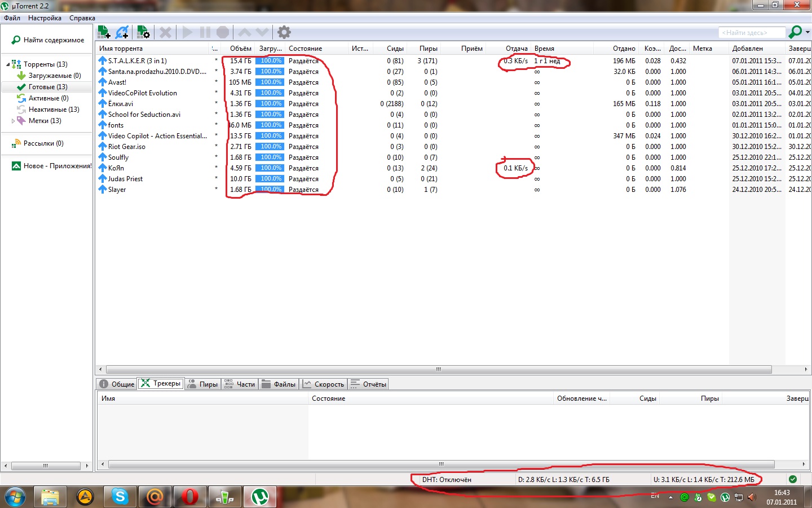
Task: Click seeding arrow icon for Ёлки.avi
Action: [102, 104]
